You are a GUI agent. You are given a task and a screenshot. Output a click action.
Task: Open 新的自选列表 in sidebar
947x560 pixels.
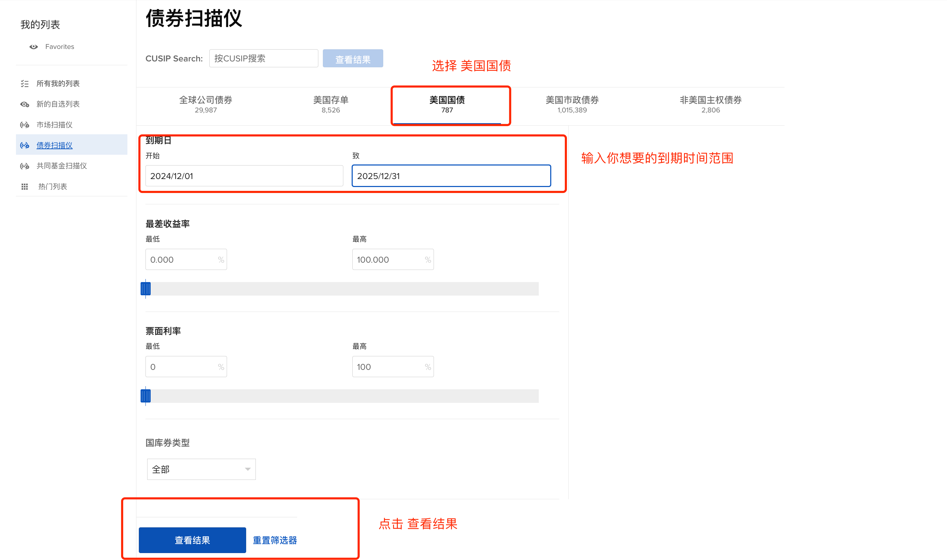click(x=58, y=104)
